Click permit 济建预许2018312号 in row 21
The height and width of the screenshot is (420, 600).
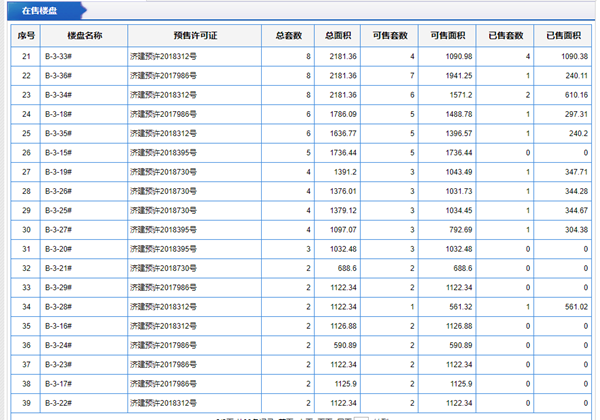(163, 57)
